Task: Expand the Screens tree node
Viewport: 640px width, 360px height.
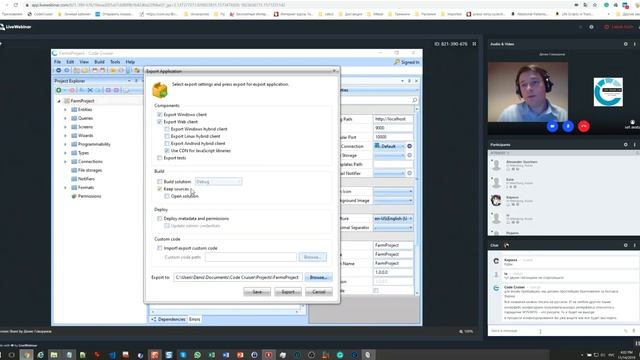Action: [65, 127]
